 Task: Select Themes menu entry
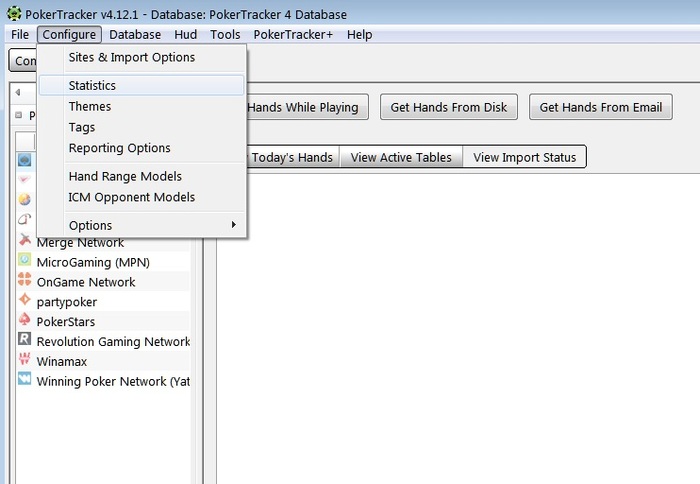pyautogui.click(x=142, y=106)
